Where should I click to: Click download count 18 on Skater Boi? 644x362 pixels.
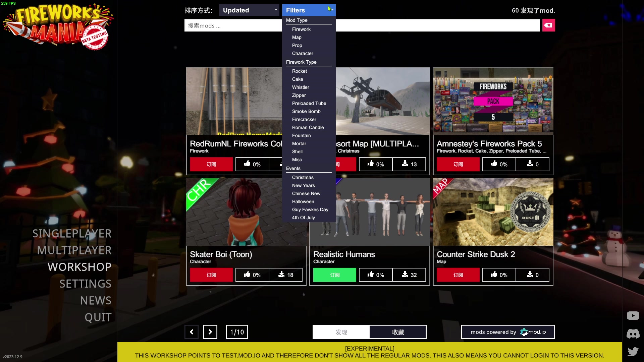[286, 275]
